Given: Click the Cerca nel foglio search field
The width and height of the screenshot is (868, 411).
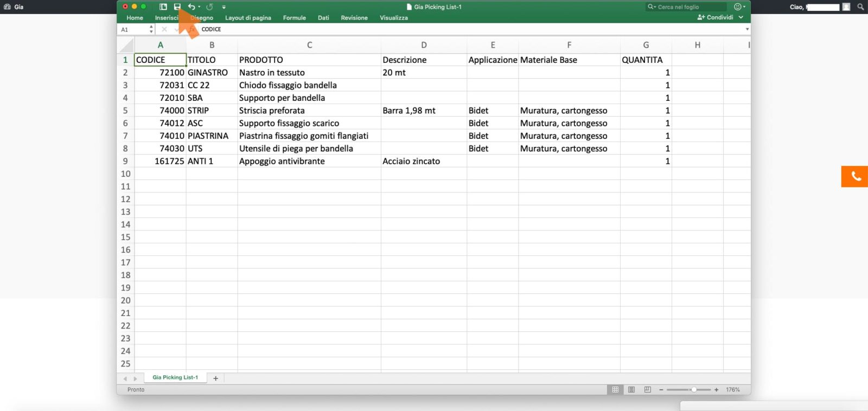Looking at the screenshot, I should [689, 7].
